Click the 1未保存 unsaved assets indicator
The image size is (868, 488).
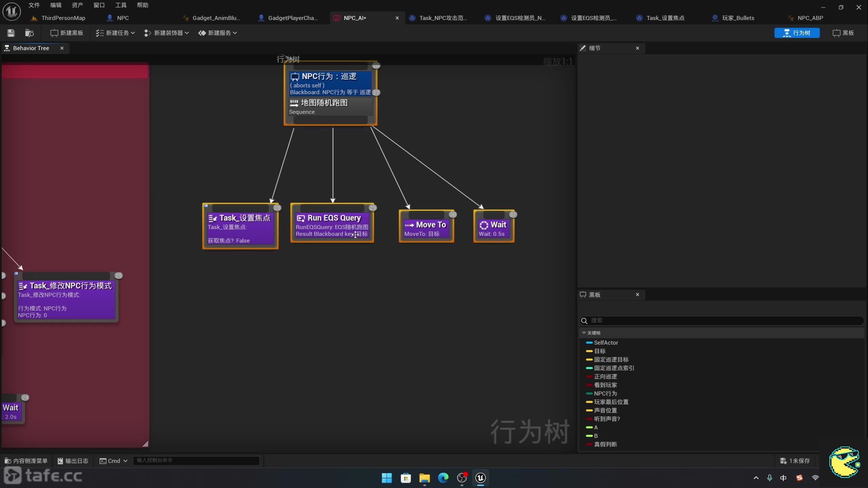point(795,461)
